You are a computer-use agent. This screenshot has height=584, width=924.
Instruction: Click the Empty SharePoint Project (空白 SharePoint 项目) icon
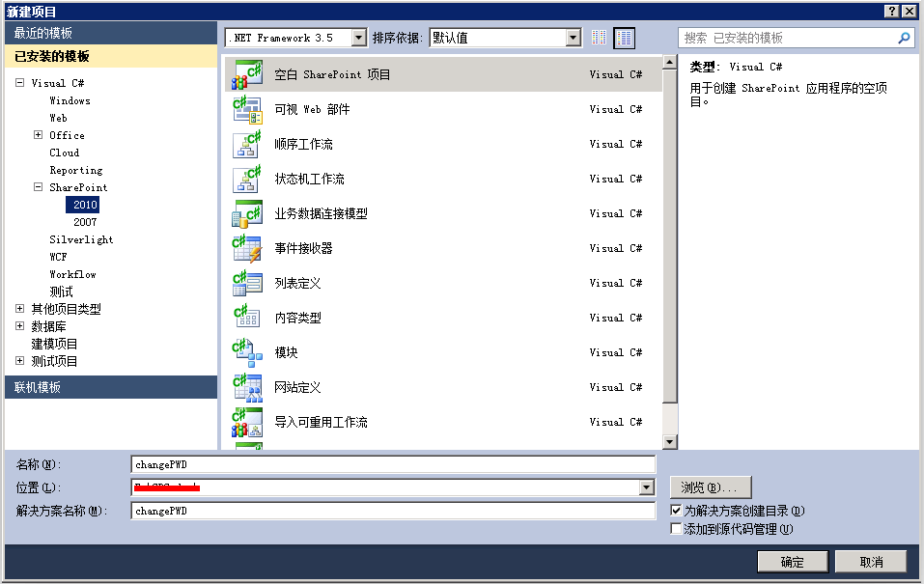pyautogui.click(x=247, y=75)
